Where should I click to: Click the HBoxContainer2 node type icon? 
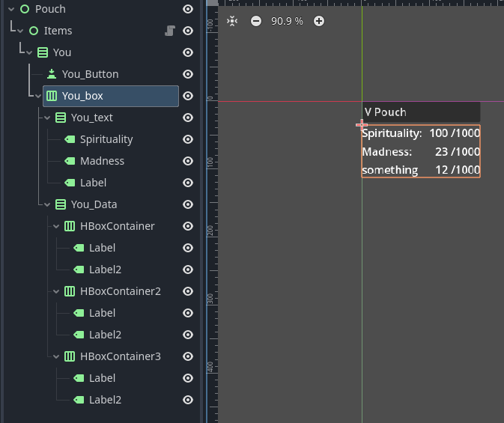click(x=70, y=291)
